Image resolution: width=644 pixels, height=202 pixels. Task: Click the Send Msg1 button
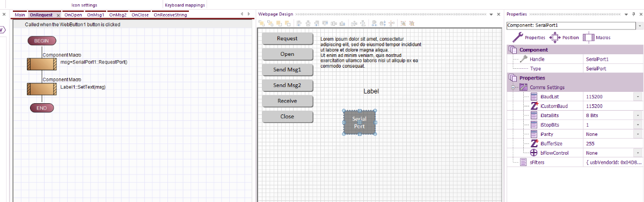(x=287, y=70)
